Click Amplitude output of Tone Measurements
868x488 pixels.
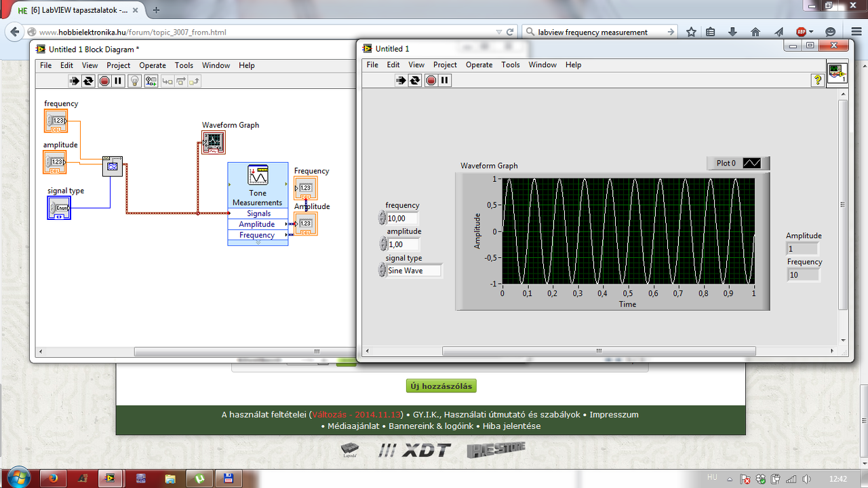(257, 224)
